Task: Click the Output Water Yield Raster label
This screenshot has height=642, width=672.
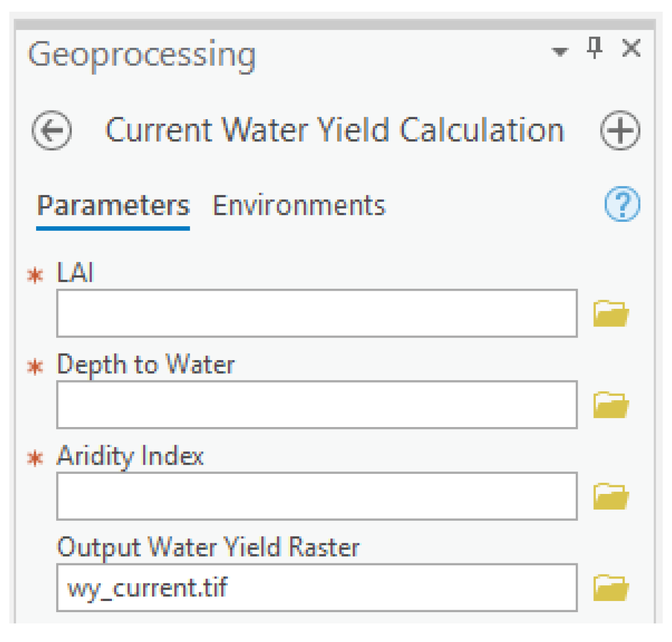Action: click(208, 547)
